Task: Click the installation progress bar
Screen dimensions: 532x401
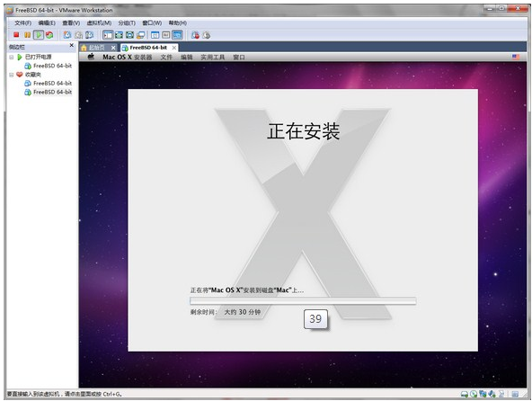Action: click(303, 301)
